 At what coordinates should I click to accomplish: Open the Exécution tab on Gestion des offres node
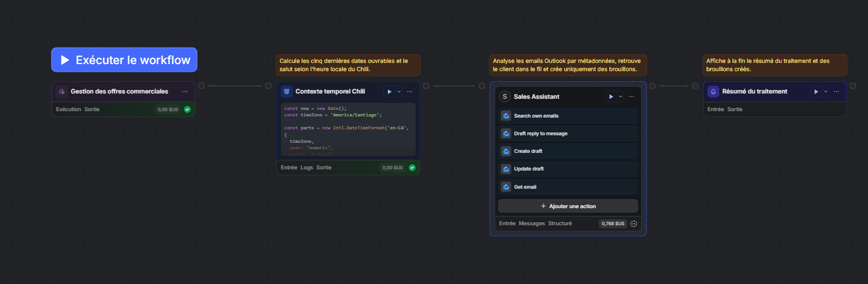click(x=68, y=109)
